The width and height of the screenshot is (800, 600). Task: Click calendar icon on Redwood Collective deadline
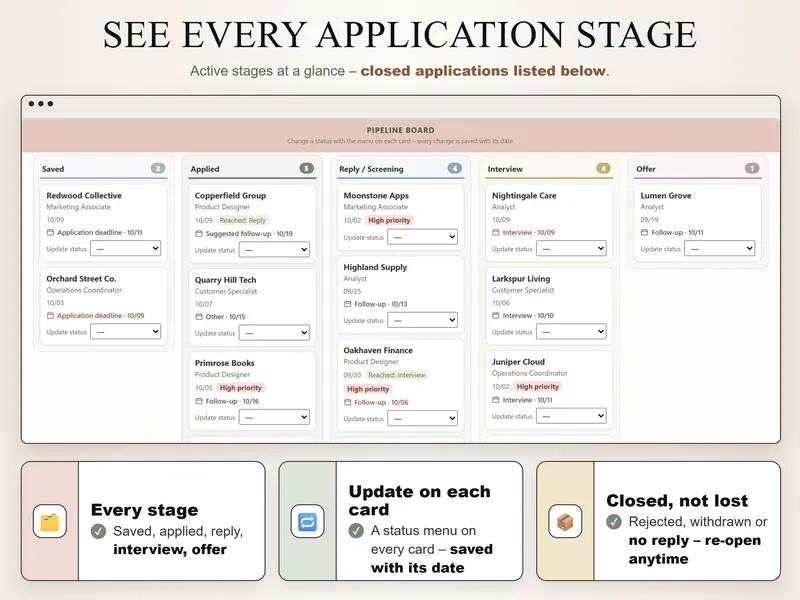(x=50, y=232)
